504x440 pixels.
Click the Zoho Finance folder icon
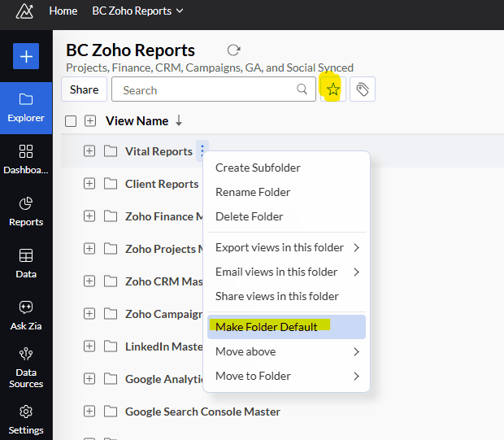pos(111,216)
